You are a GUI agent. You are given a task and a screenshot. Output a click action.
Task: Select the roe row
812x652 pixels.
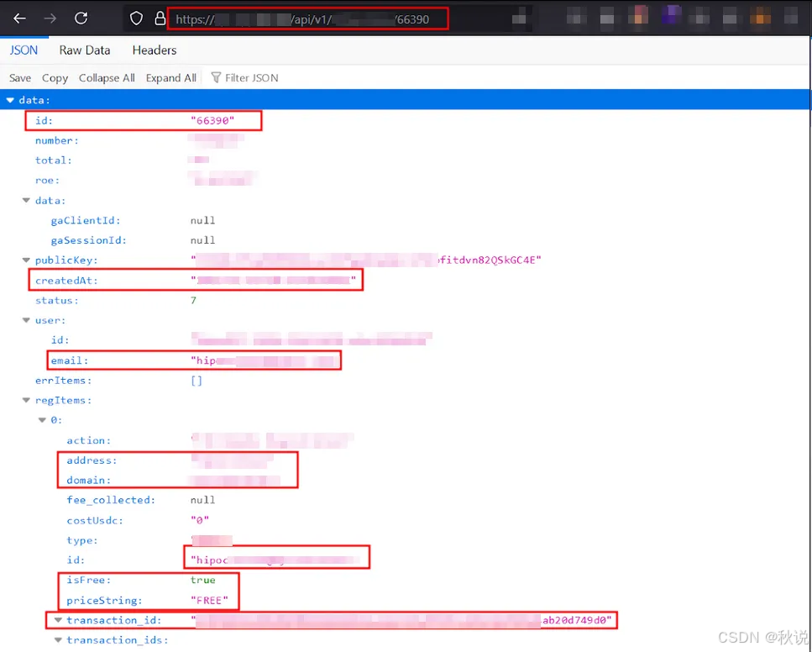tap(405, 181)
